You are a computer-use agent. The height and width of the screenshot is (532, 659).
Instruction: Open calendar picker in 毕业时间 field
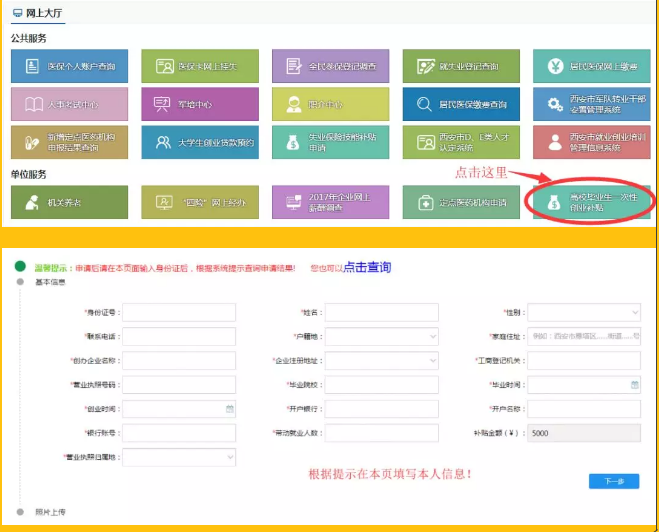pyautogui.click(x=635, y=385)
